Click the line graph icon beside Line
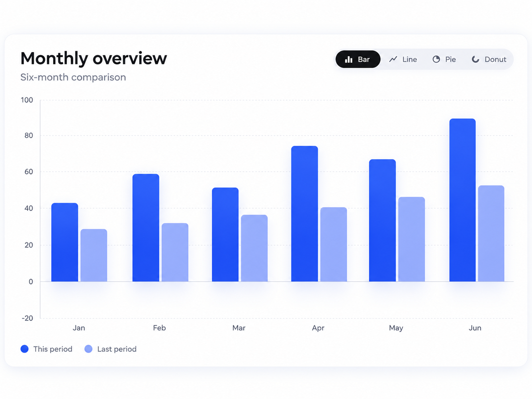 point(393,59)
